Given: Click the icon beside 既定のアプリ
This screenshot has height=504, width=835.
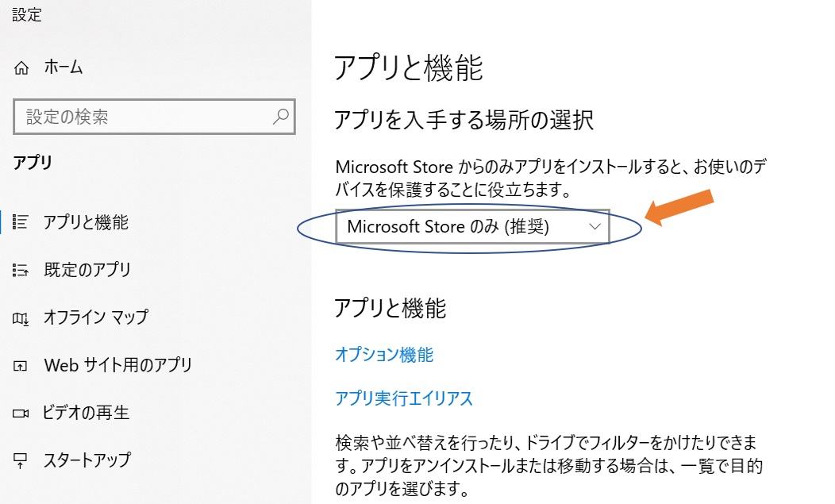Looking at the screenshot, I should click(x=21, y=270).
